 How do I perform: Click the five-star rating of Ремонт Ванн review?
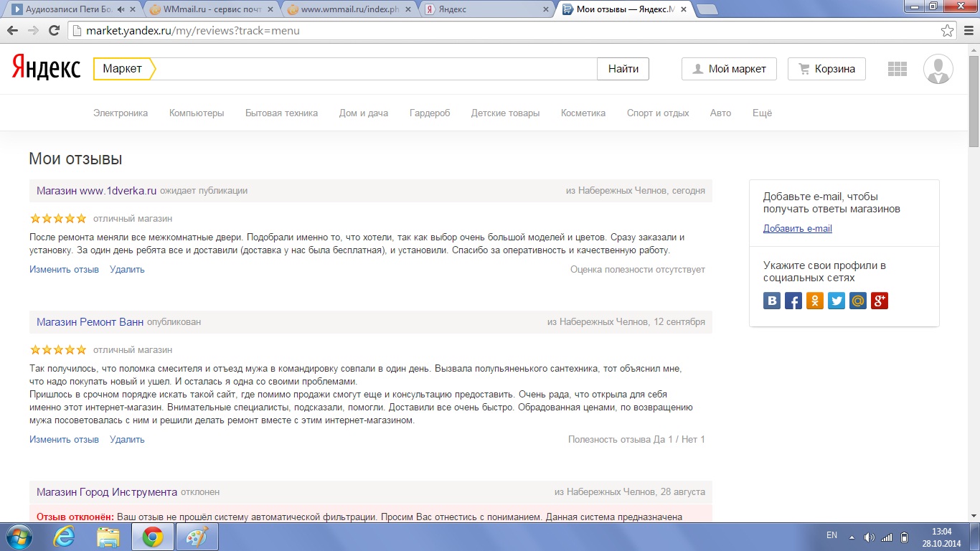pos(58,349)
